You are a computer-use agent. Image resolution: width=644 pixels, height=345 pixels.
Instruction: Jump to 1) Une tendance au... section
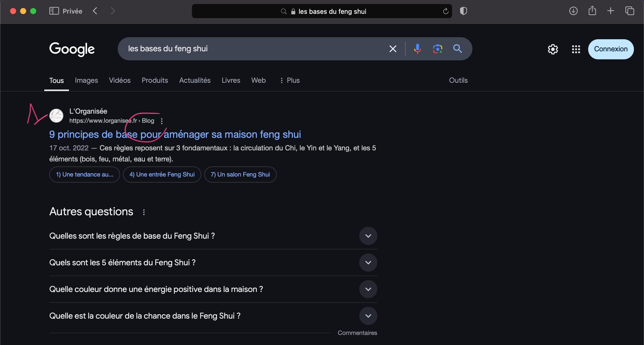[x=85, y=175]
